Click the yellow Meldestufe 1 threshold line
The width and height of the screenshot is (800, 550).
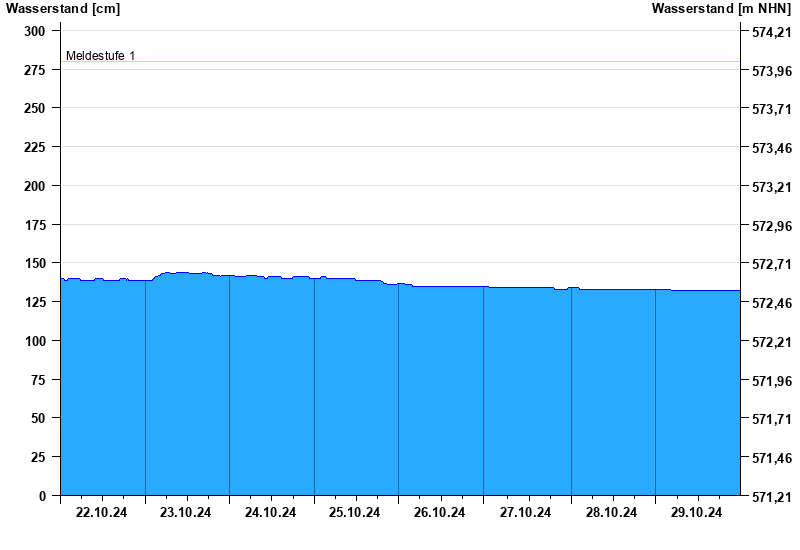[x=401, y=62]
